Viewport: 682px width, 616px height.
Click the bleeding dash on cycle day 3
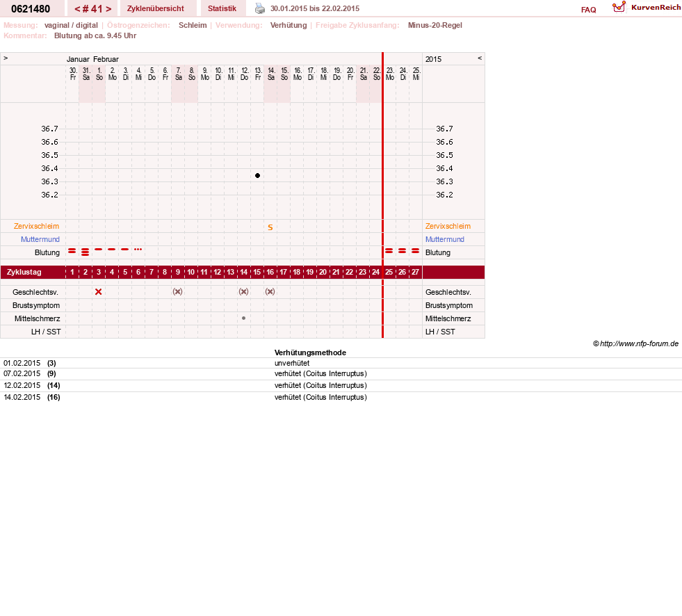coord(99,250)
